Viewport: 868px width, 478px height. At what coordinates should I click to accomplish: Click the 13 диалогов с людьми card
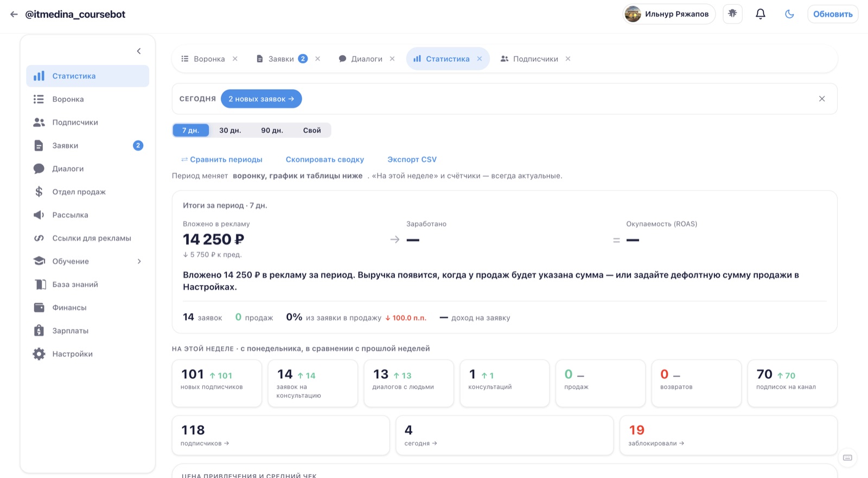pos(409,383)
